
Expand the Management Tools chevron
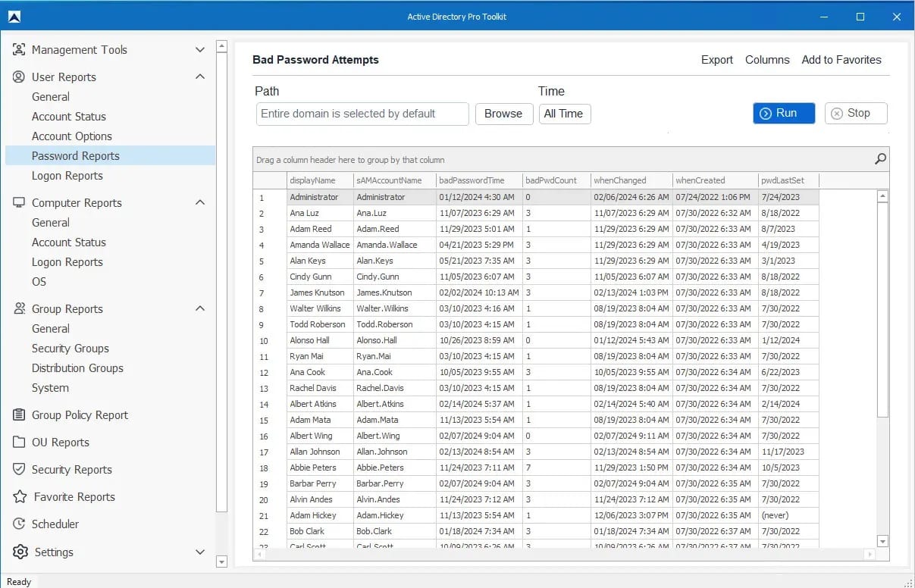200,50
